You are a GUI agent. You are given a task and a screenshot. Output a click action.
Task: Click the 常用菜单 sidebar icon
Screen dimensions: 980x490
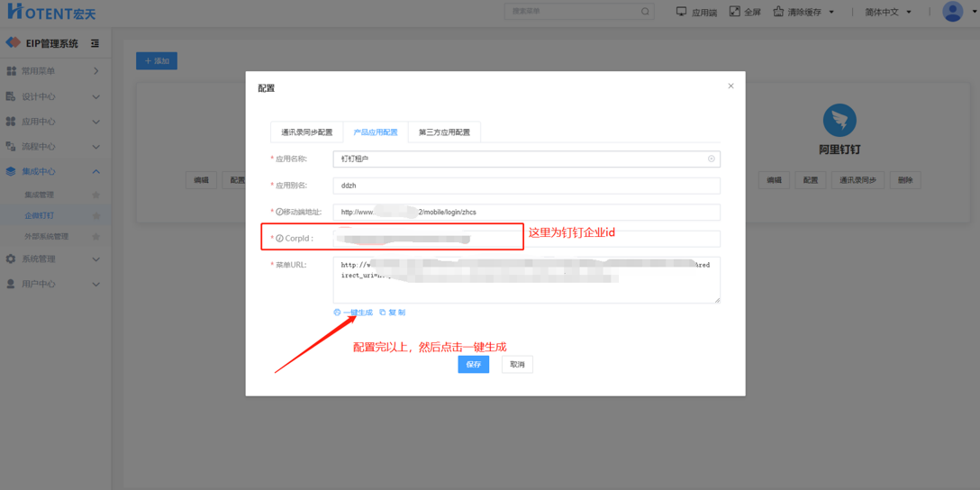[11, 71]
